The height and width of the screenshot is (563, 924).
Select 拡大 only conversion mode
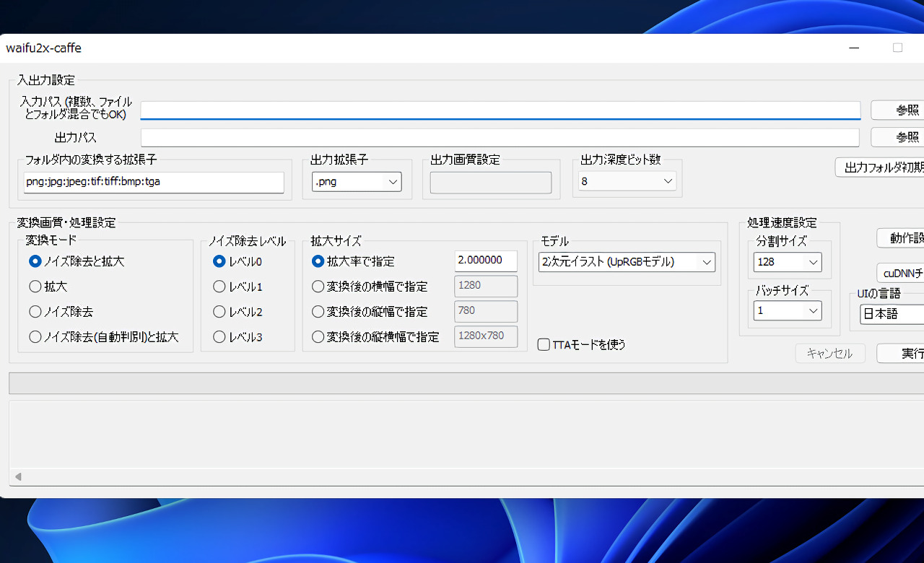click(48, 287)
